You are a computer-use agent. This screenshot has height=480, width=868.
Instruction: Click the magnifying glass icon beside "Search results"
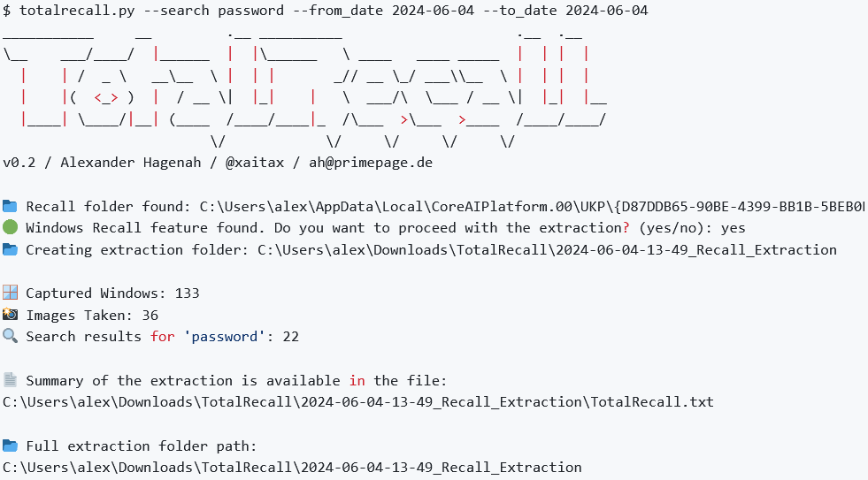pos(10,337)
